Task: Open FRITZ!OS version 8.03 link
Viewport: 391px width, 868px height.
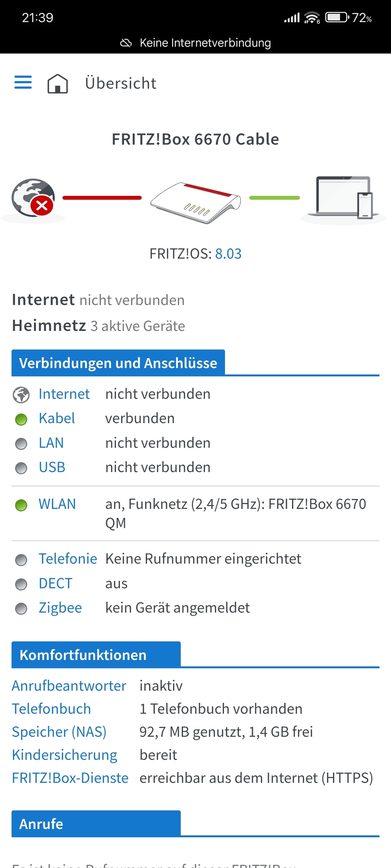Action: click(229, 254)
